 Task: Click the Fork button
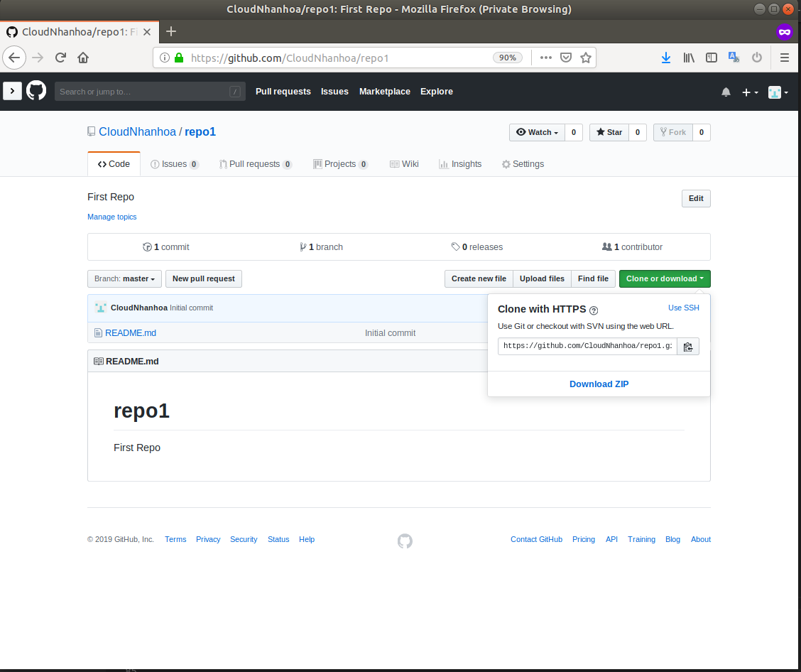[672, 132]
